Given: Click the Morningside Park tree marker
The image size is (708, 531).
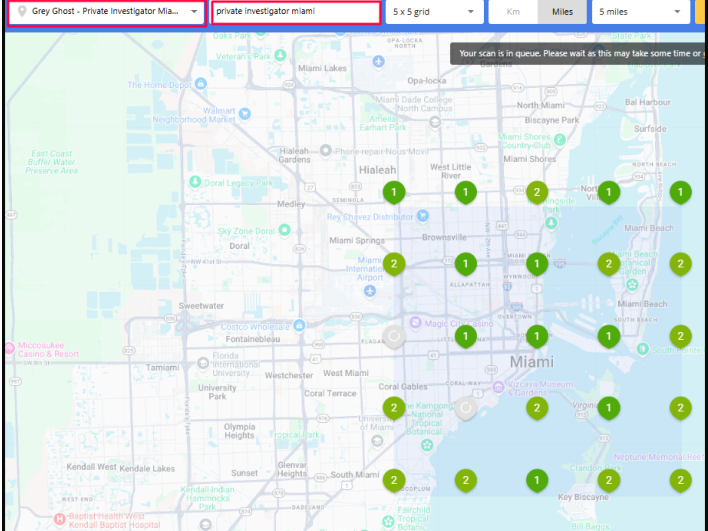Looking at the screenshot, I should pos(551,223).
